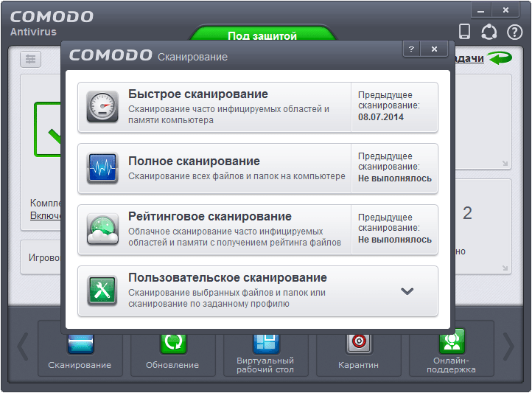Click the Онлайн-поддержка headset person icon
The height and width of the screenshot is (393, 532).
(452, 341)
